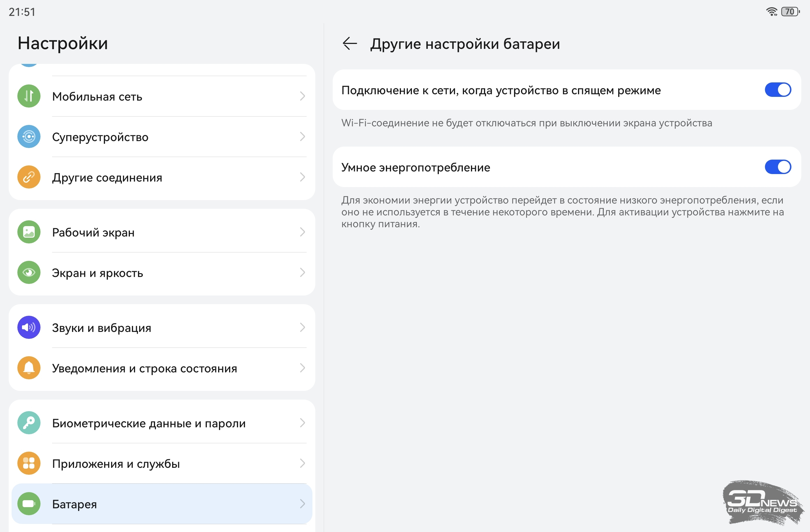Disable network connection in sleep mode toggle

pos(778,90)
